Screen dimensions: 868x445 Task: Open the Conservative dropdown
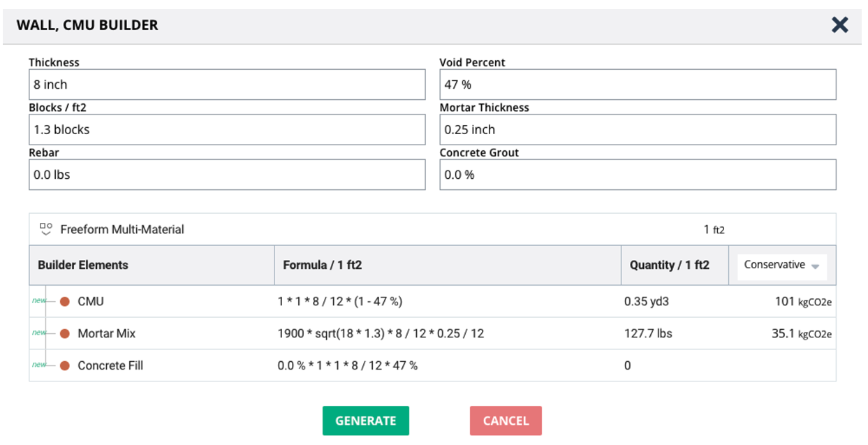click(x=781, y=265)
